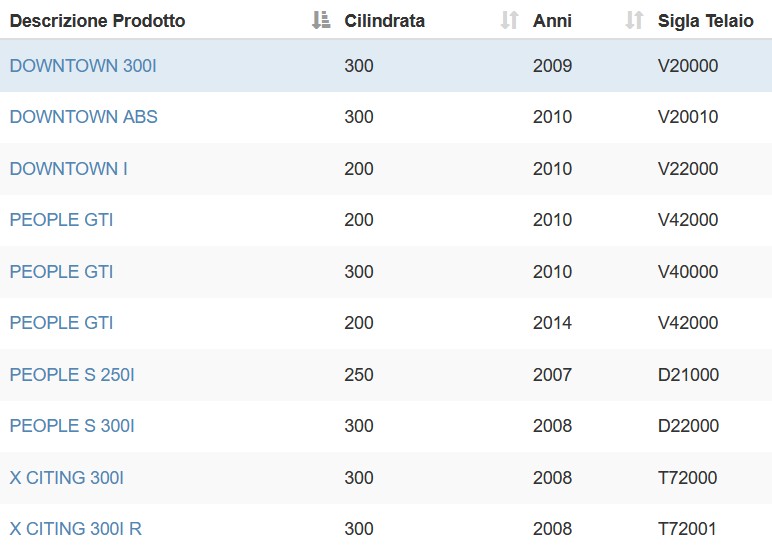This screenshot has height=552, width=772.
Task: Open PEOPLE GTI from year 2014
Action: (61, 323)
